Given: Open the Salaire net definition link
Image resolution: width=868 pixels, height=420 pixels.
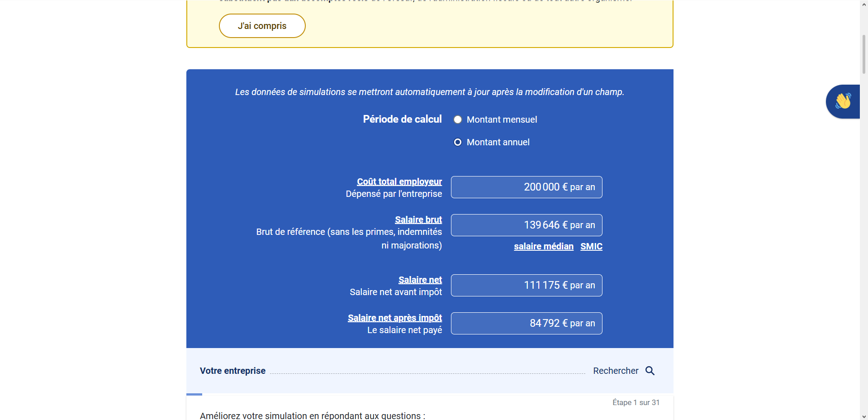Looking at the screenshot, I should 420,280.
